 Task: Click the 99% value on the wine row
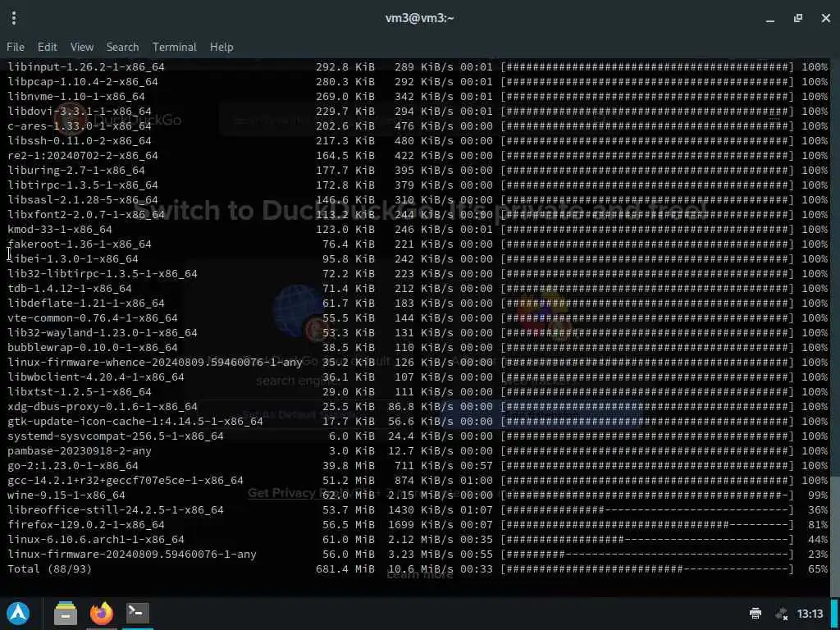818,495
